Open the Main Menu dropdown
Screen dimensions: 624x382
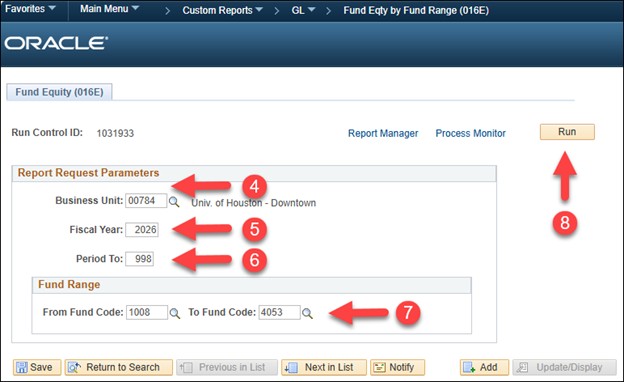[x=109, y=9]
